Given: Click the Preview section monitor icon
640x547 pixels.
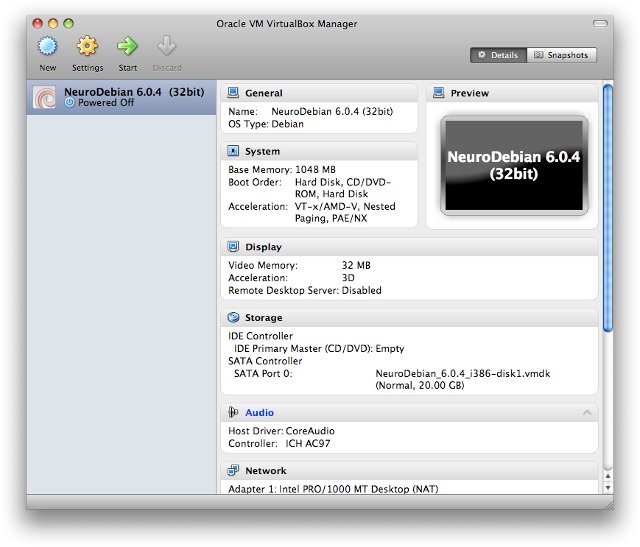Looking at the screenshot, I should [x=439, y=93].
